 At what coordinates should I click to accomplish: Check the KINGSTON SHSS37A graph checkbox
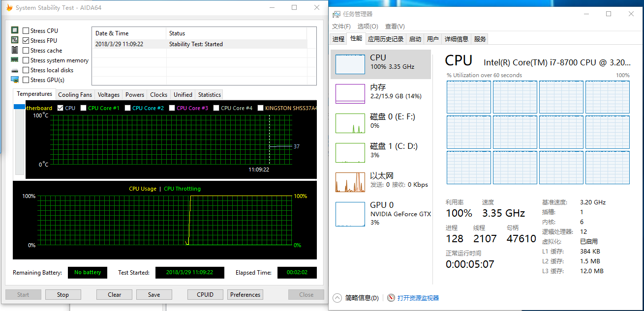pyautogui.click(x=261, y=108)
